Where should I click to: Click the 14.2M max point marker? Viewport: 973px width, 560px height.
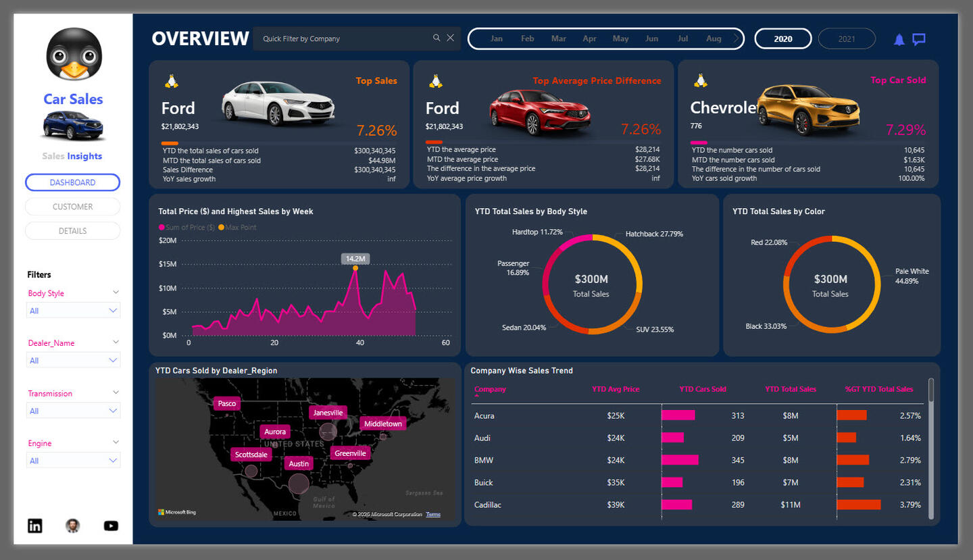(x=355, y=268)
